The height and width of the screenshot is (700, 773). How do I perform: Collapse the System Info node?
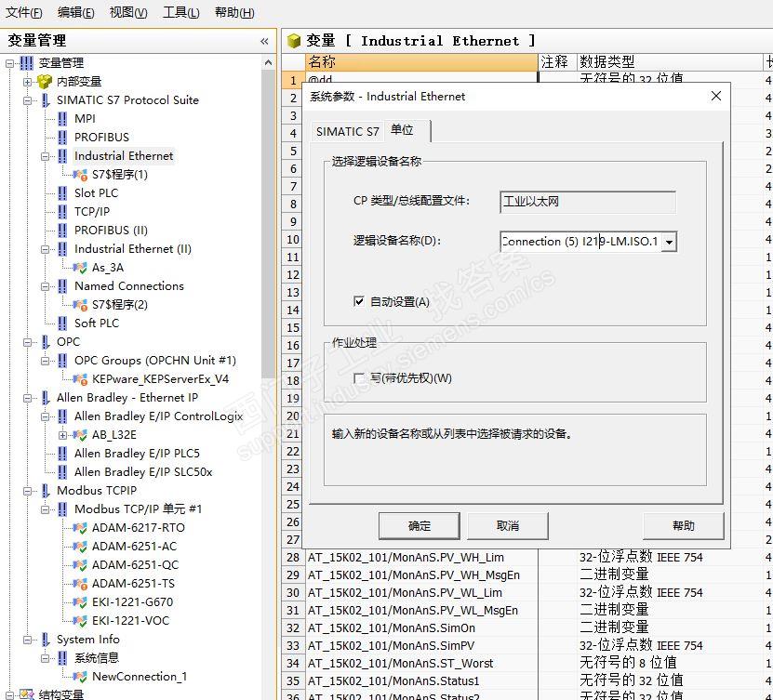(28, 640)
